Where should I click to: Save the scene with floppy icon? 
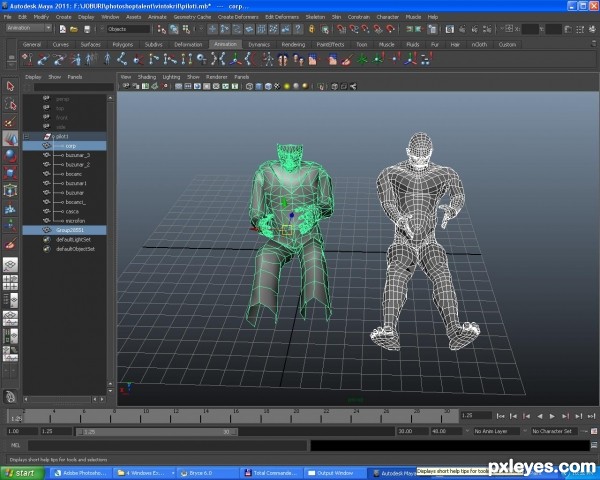click(87, 29)
